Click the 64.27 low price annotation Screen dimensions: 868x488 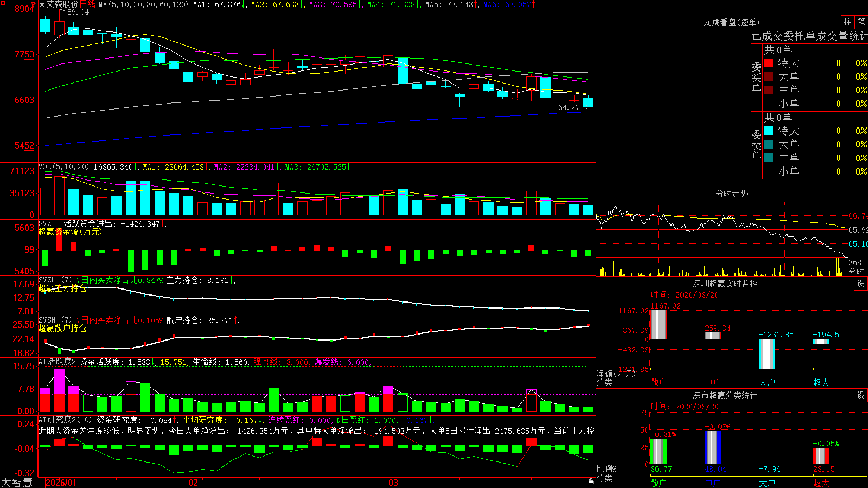(x=569, y=107)
